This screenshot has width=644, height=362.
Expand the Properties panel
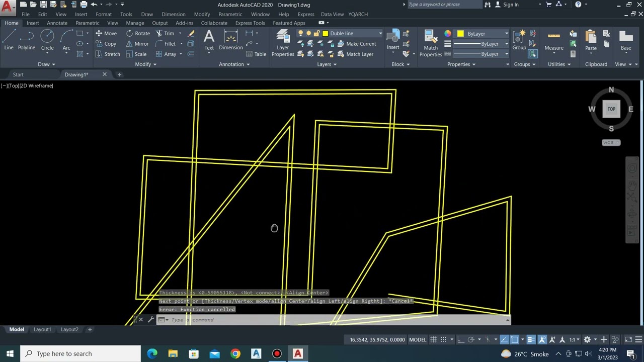click(461, 64)
